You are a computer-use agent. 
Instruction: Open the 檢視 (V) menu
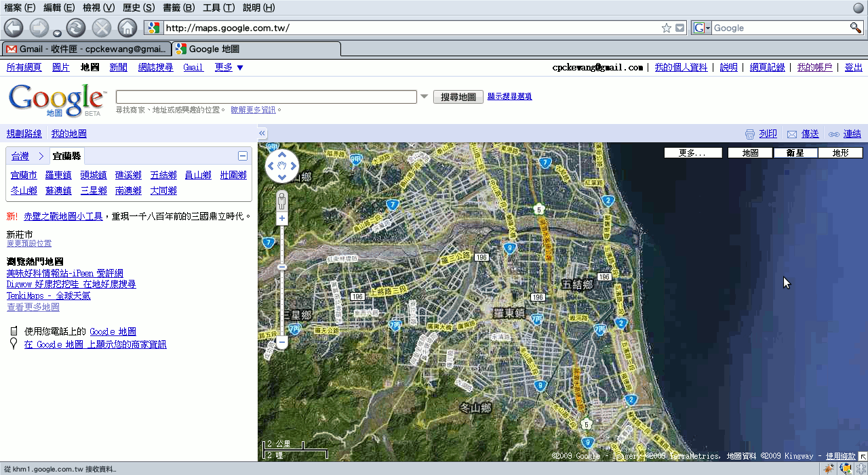[x=99, y=7]
